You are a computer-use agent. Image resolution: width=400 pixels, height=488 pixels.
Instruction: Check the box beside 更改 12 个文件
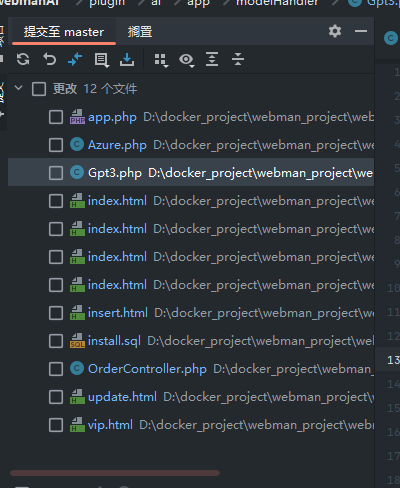[x=39, y=89]
